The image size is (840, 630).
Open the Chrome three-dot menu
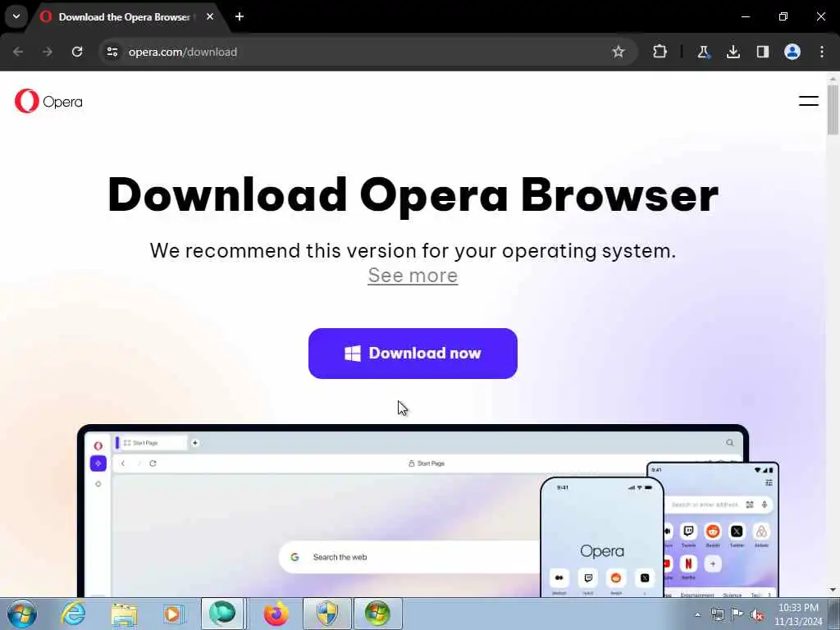pyautogui.click(x=822, y=52)
